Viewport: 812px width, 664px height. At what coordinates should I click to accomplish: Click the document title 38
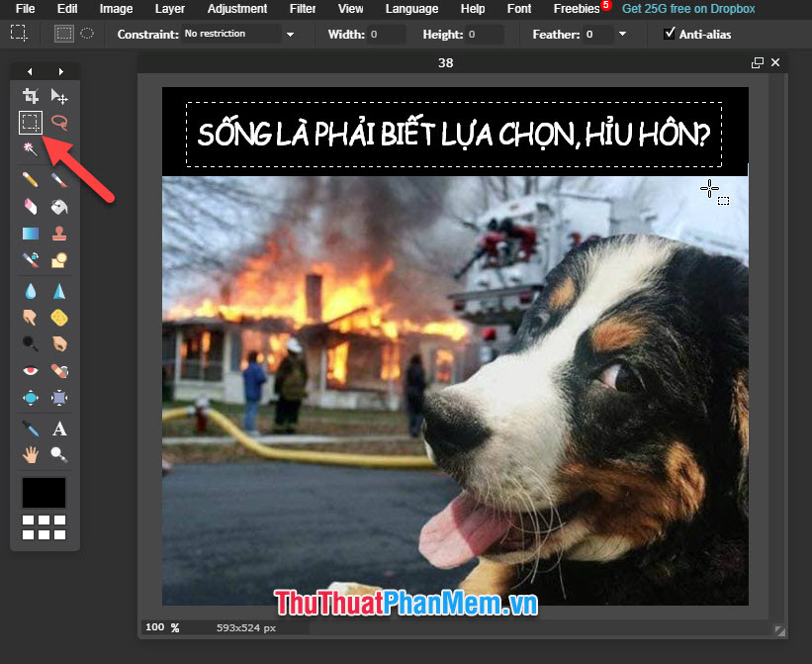pyautogui.click(x=445, y=62)
